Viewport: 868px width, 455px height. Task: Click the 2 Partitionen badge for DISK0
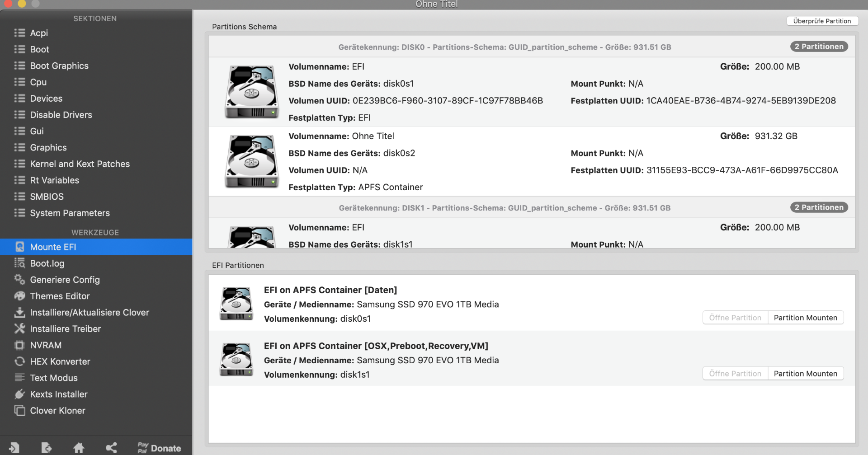tap(819, 47)
